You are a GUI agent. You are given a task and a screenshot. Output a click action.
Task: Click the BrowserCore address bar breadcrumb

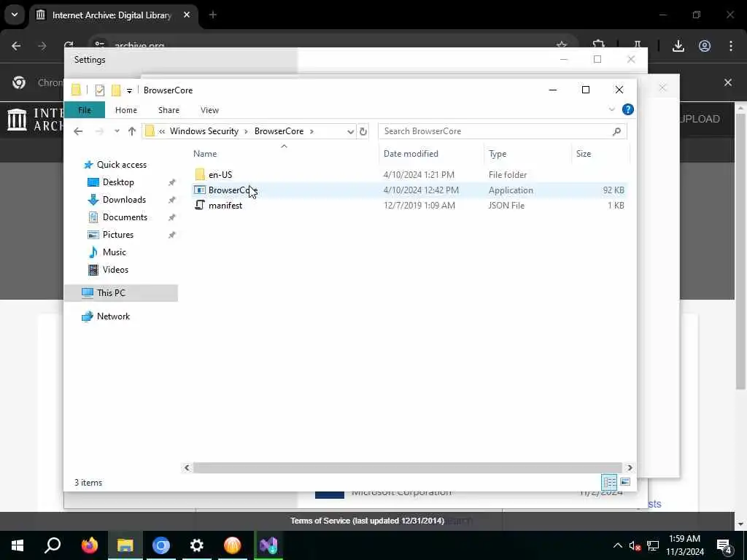point(279,131)
